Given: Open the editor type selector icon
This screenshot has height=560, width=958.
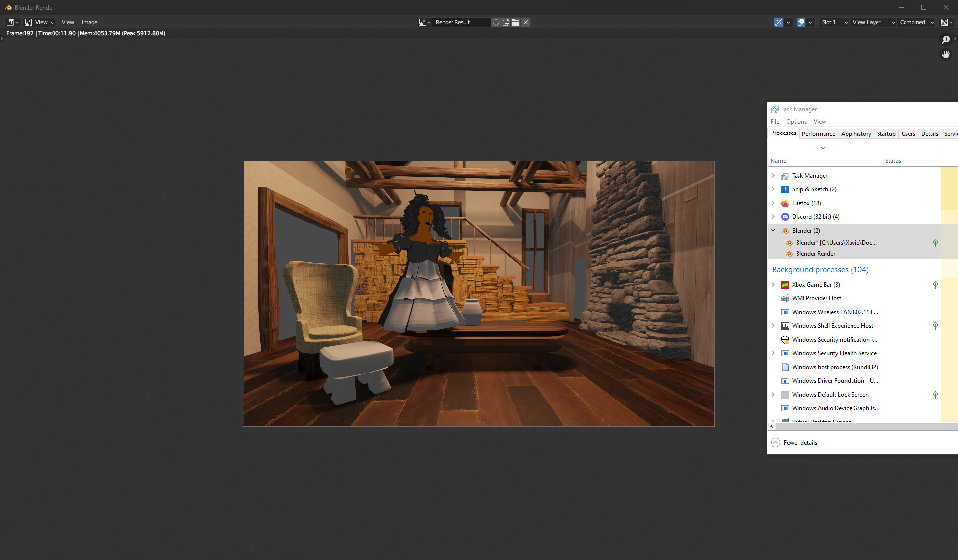Looking at the screenshot, I should click(x=13, y=22).
